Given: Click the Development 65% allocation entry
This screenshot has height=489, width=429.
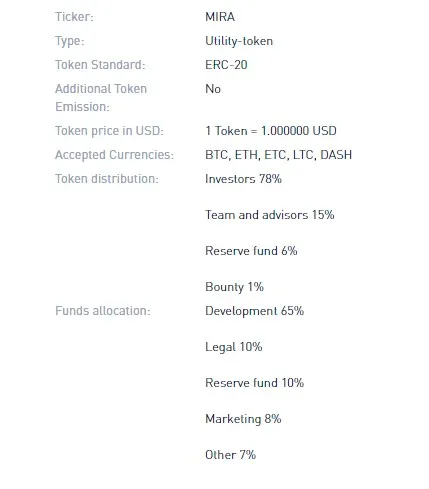Looking at the screenshot, I should (x=255, y=311).
